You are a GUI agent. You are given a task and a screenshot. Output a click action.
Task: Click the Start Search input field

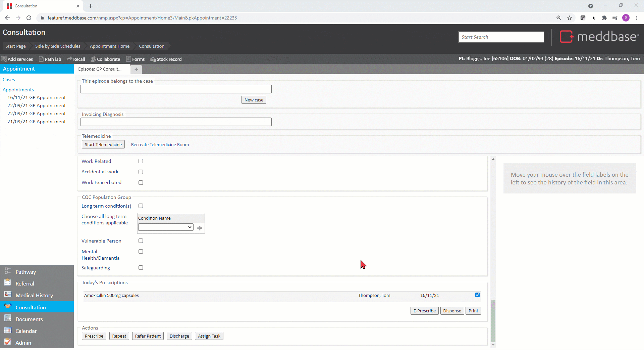tap(501, 37)
